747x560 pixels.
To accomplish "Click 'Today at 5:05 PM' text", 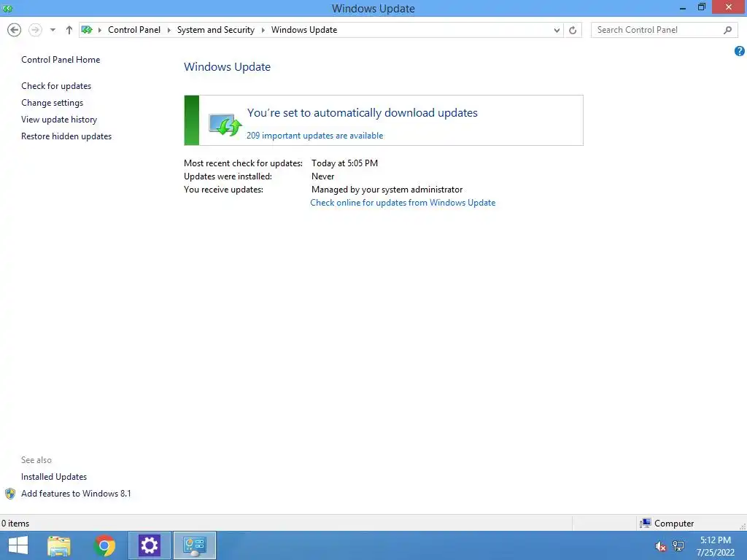I will [x=344, y=163].
